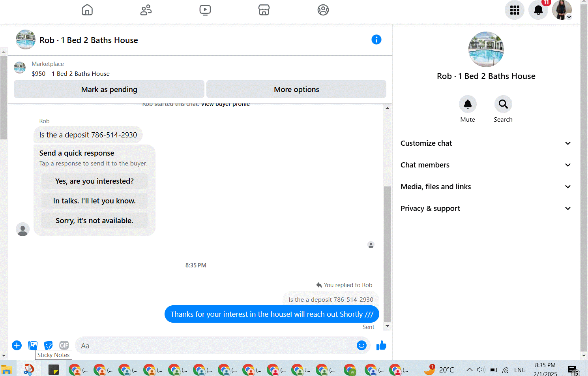Choose a sticker with the sticker icon

coord(48,346)
